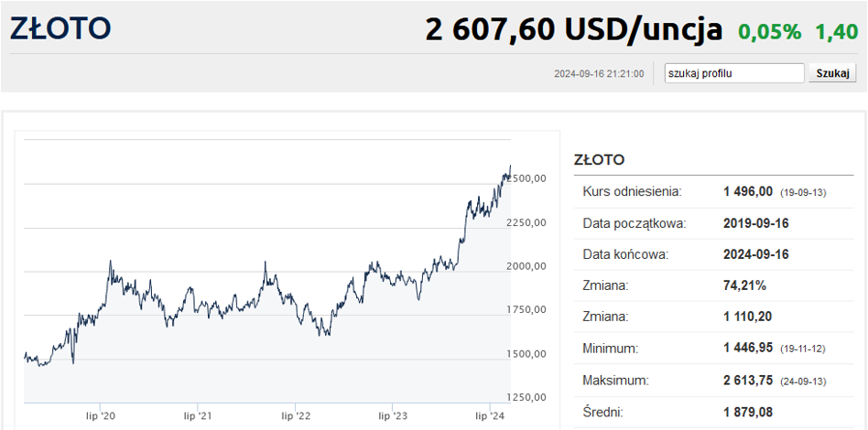Select the lip '24 axis marker
This screenshot has height=430, width=868.
pyautogui.click(x=491, y=416)
